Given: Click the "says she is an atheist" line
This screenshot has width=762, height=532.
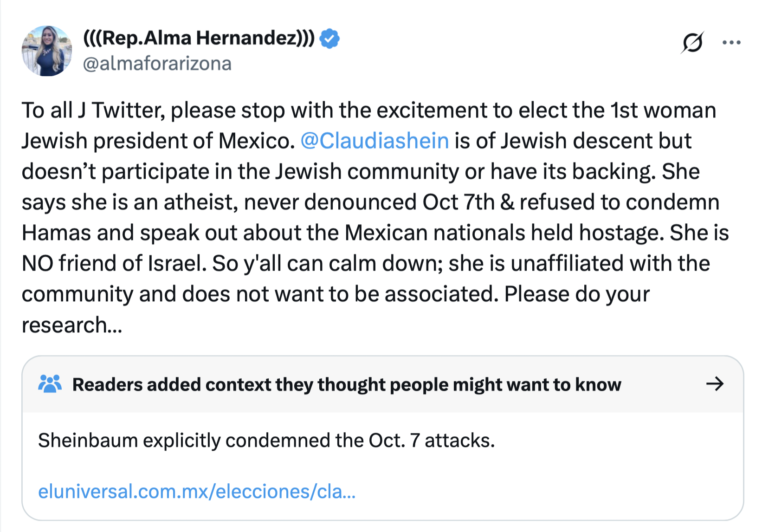Looking at the screenshot, I should point(130,202).
